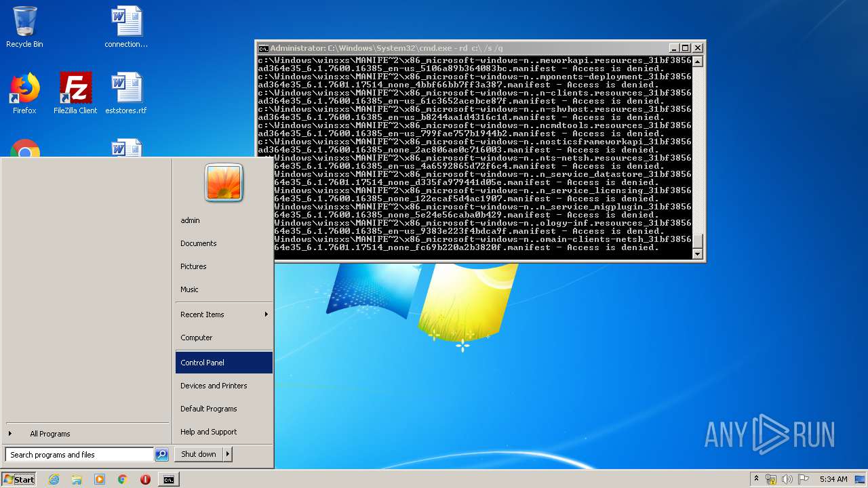Open admin user folder in Start menu

[224, 220]
